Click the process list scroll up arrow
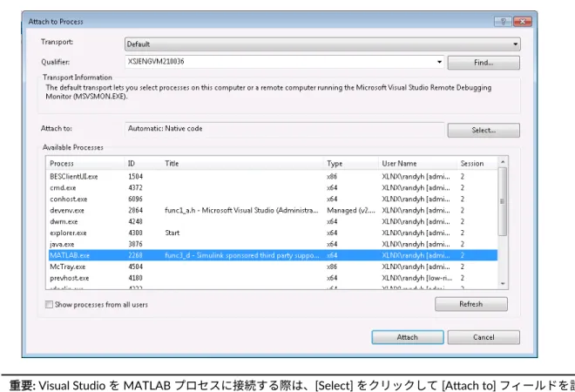The height and width of the screenshot is (392, 575). pos(503,162)
